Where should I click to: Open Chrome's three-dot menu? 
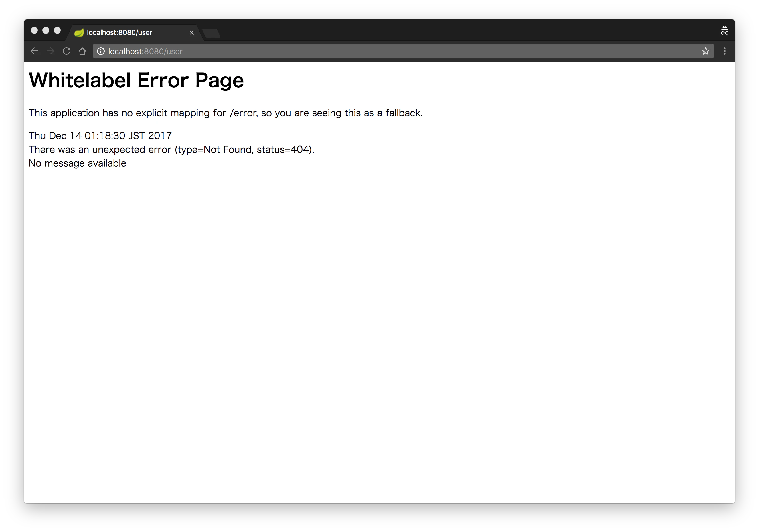pyautogui.click(x=724, y=51)
